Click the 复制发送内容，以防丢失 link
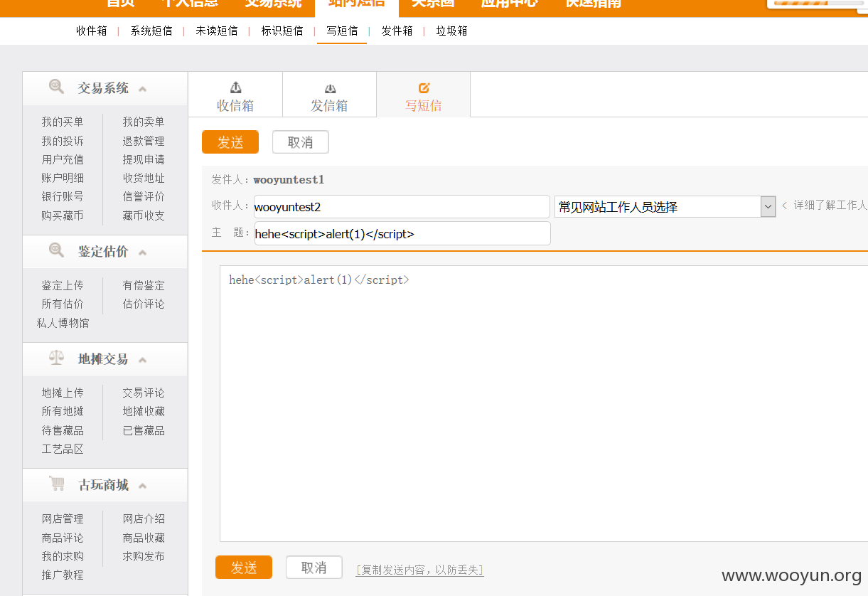 [x=419, y=570]
